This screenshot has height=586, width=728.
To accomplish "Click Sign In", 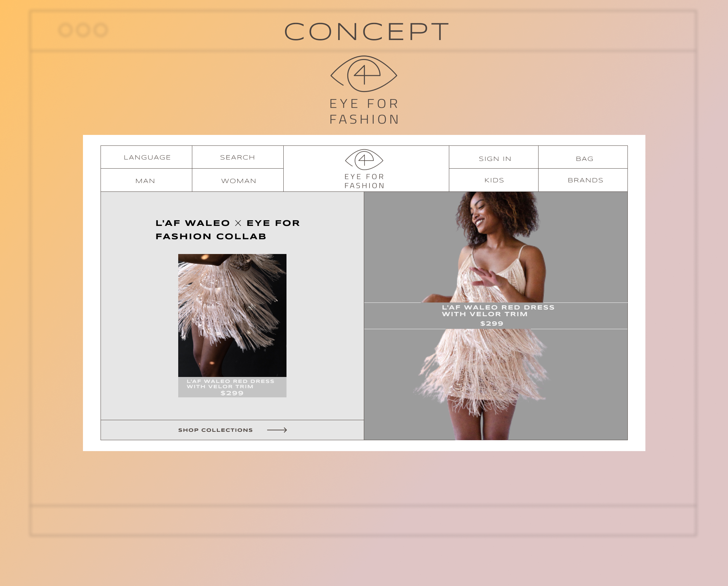I will coord(495,159).
